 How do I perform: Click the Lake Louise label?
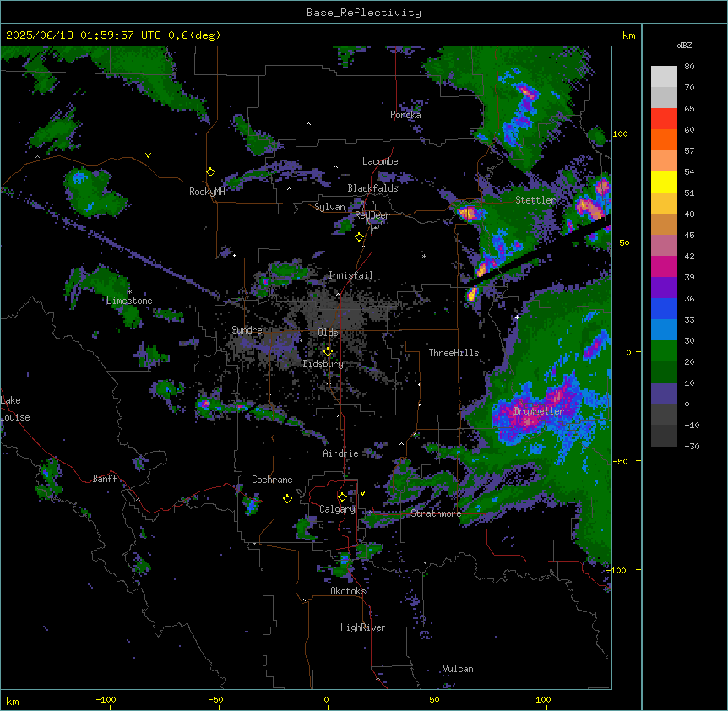click(15, 409)
